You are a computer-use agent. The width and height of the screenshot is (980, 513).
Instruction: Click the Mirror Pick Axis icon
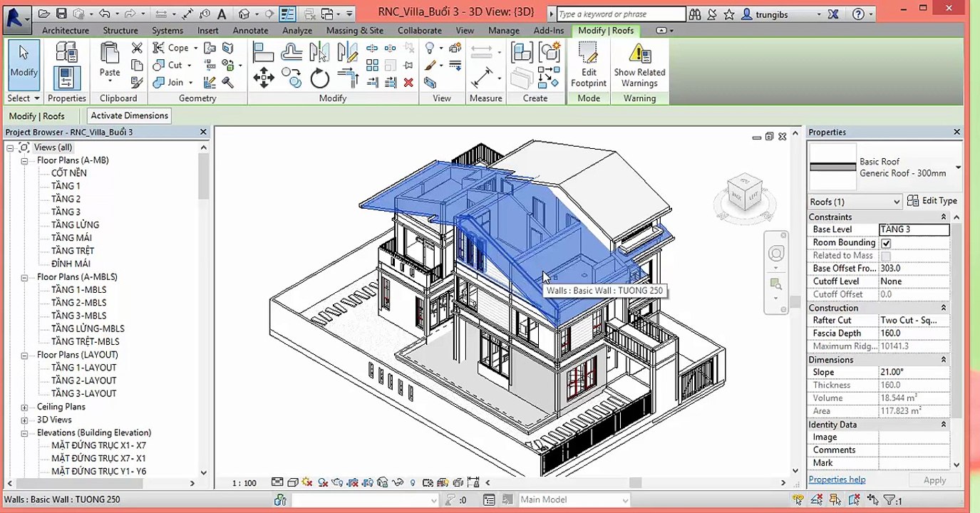tap(319, 51)
